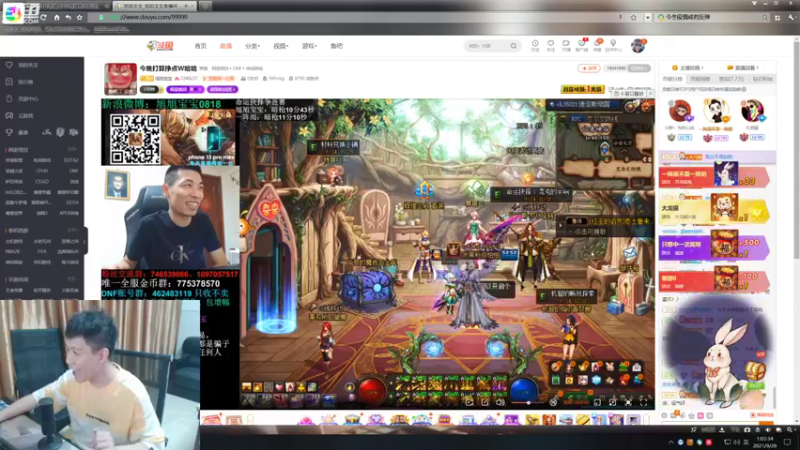This screenshot has height=450, width=800.
Task: Open user avatar in top header
Action: (x=638, y=46)
